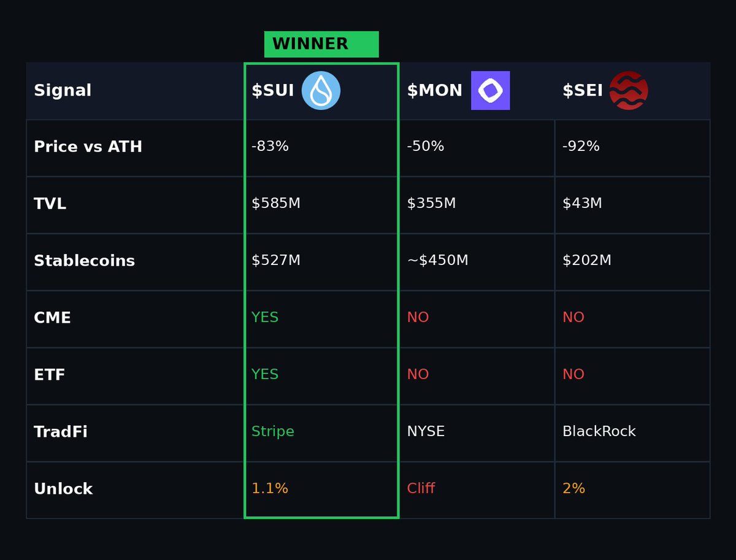Click the green WINNER badge

coord(321,44)
